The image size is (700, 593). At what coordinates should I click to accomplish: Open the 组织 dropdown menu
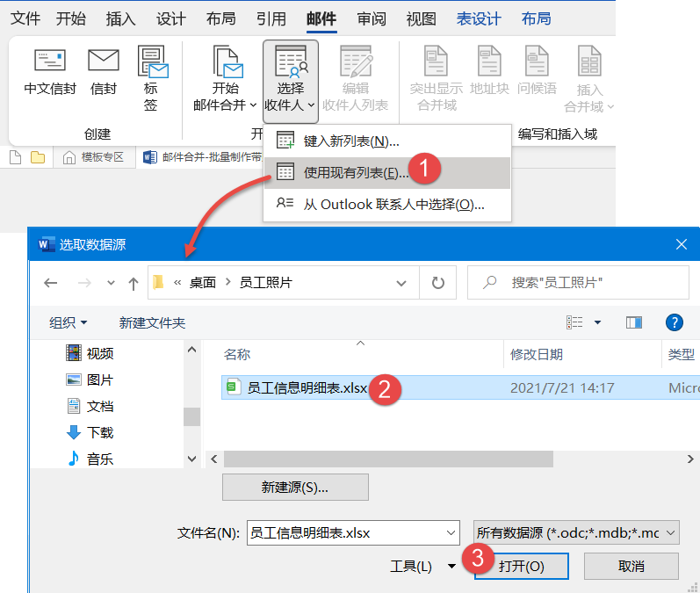click(x=69, y=323)
